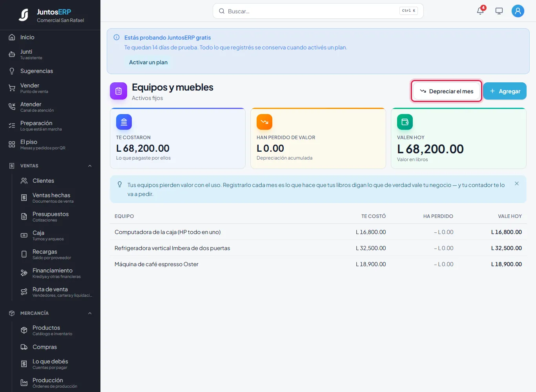Click L 16,800.00 in Te costó column
The image size is (536, 392).
pyautogui.click(x=371, y=232)
